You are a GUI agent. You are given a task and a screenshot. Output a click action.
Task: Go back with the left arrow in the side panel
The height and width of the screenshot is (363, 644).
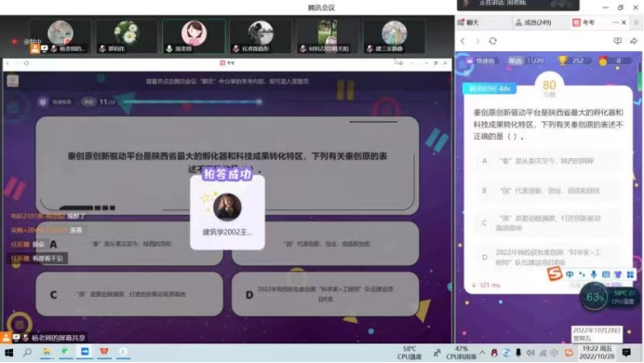(463, 41)
